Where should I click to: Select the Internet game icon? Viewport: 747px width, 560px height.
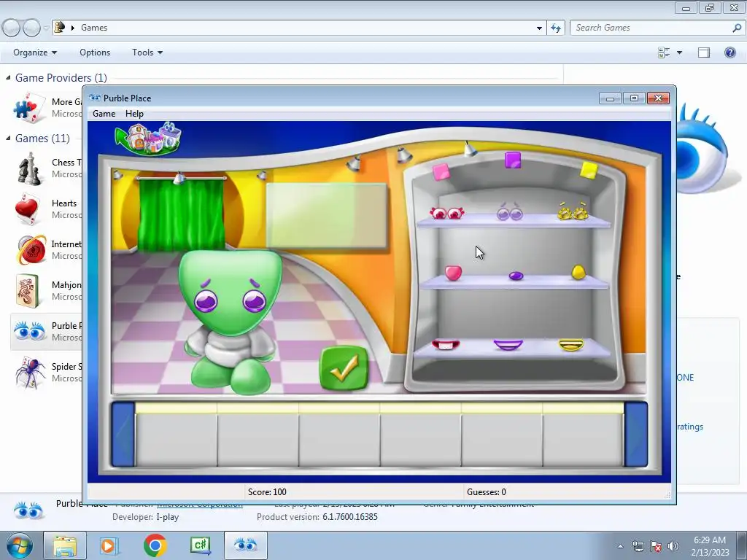[x=31, y=249]
